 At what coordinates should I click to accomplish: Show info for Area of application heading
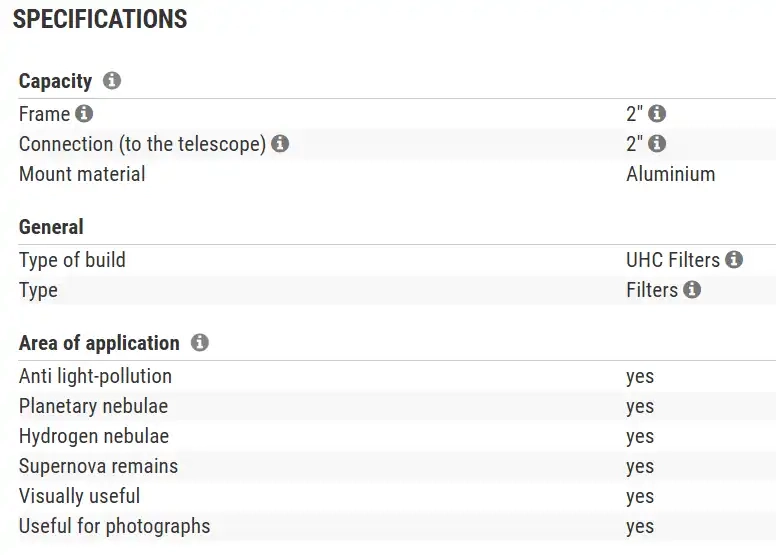(x=200, y=343)
